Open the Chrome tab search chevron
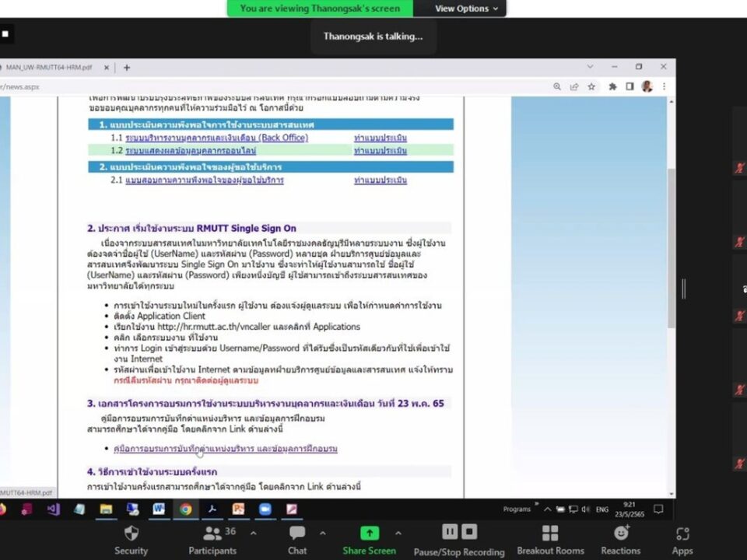 pos(591,67)
